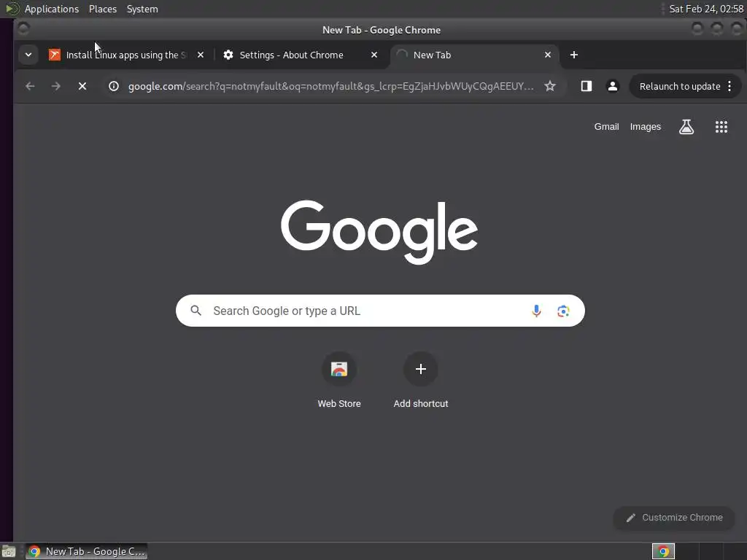
Task: Click the google.com address bar URL
Action: pos(330,86)
